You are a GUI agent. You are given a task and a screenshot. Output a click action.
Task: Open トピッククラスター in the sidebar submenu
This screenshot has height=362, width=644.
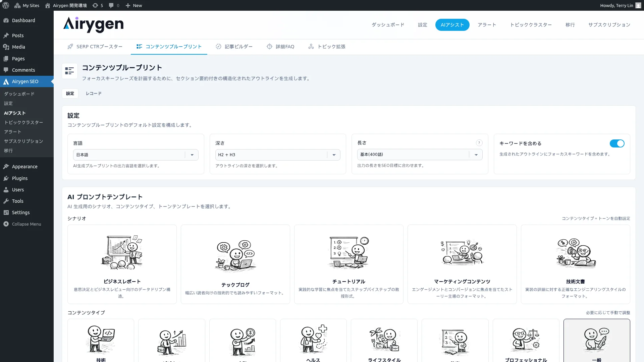click(x=23, y=122)
